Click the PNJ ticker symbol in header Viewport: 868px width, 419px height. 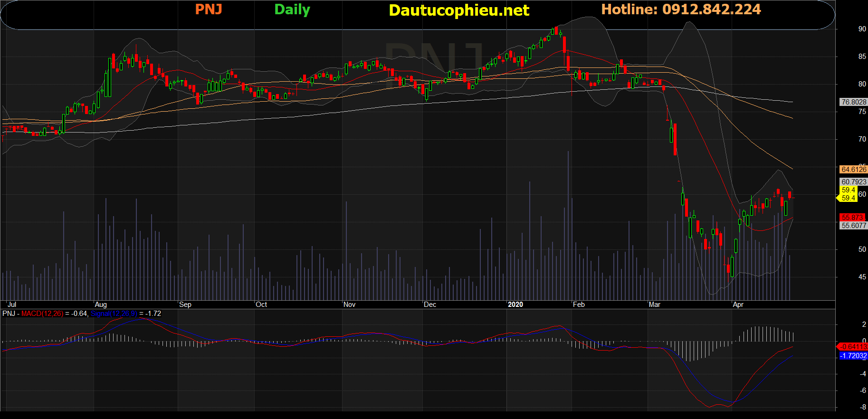(209, 10)
